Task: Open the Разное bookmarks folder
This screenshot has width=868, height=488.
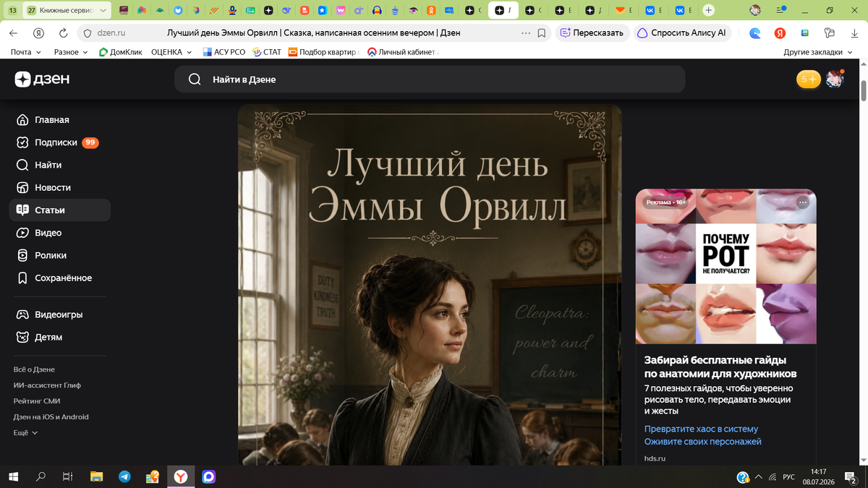Action: [x=71, y=52]
